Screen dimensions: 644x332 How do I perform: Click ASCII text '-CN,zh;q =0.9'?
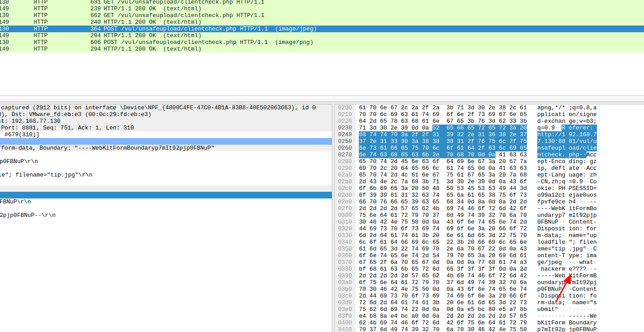click(x=560, y=181)
